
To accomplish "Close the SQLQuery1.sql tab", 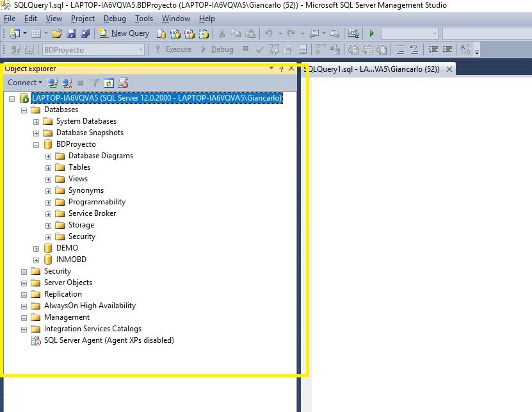I will (449, 69).
